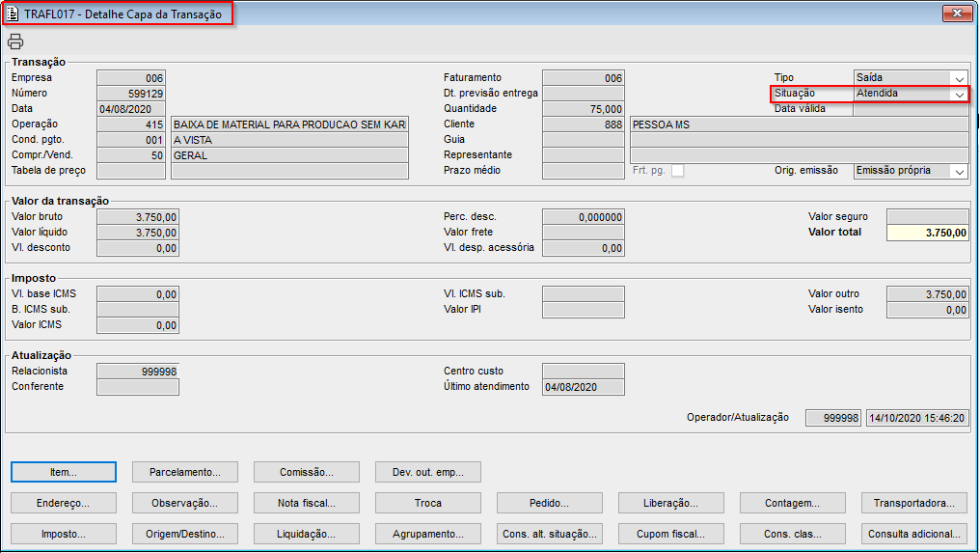
Task: Click the empty Tabela de preço code field
Action: (131, 171)
